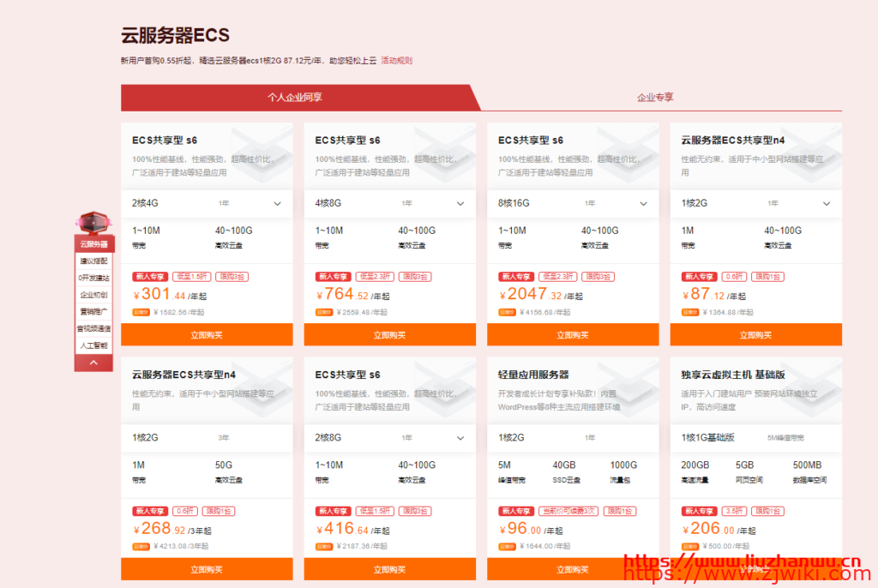
Task: Click 立即购买 for the ¥96.00 轻量应用服务器
Action: (573, 569)
